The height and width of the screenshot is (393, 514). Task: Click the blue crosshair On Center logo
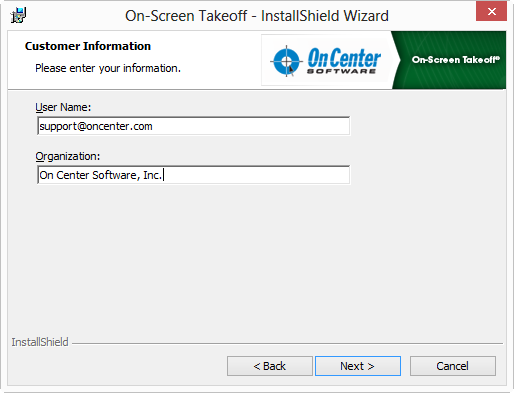coord(286,61)
